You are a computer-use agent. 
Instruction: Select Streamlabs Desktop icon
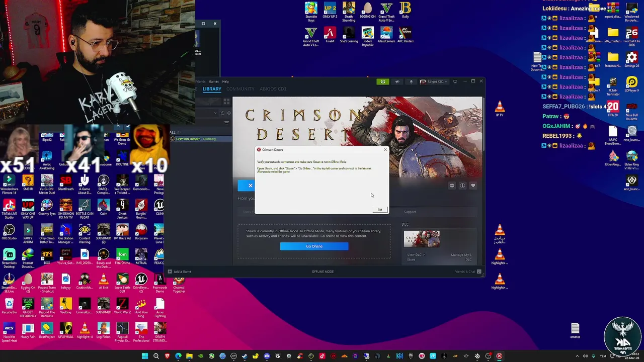[x=9, y=258]
